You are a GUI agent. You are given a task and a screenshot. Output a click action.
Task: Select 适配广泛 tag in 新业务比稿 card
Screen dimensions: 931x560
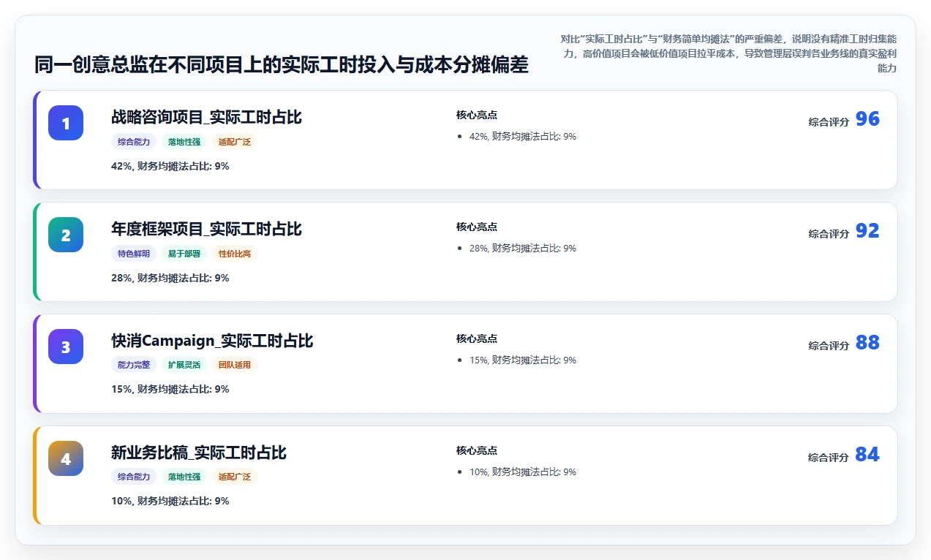pyautogui.click(x=235, y=477)
